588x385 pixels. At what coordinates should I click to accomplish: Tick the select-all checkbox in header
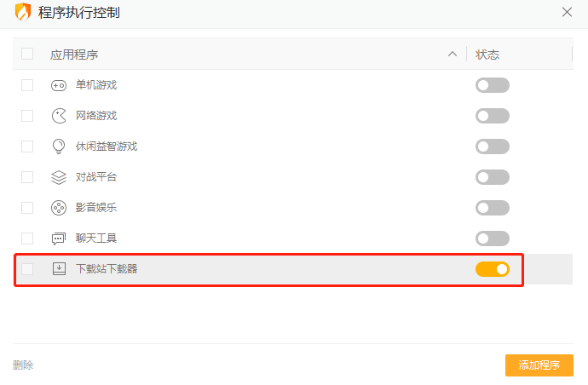tap(27, 54)
